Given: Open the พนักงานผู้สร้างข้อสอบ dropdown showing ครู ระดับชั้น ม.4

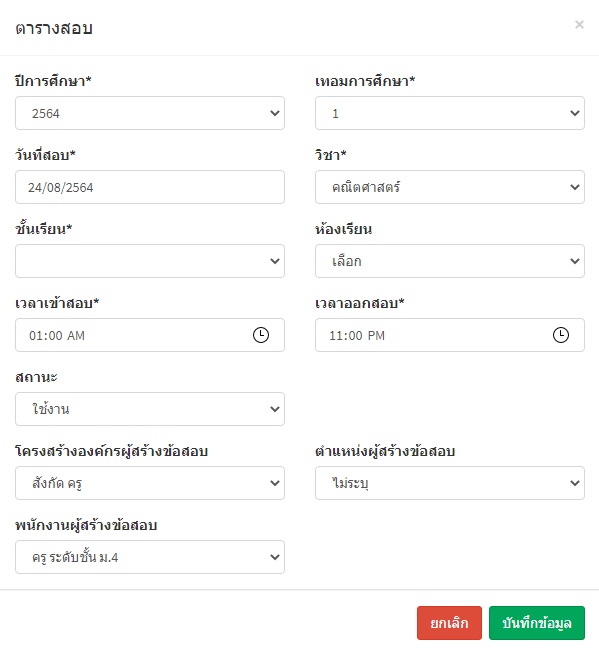Looking at the screenshot, I should tap(150, 557).
